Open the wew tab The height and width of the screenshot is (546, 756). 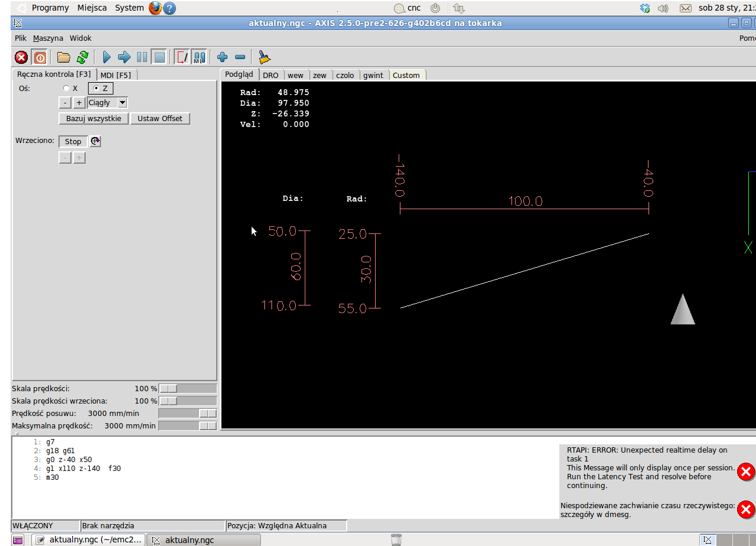(296, 75)
